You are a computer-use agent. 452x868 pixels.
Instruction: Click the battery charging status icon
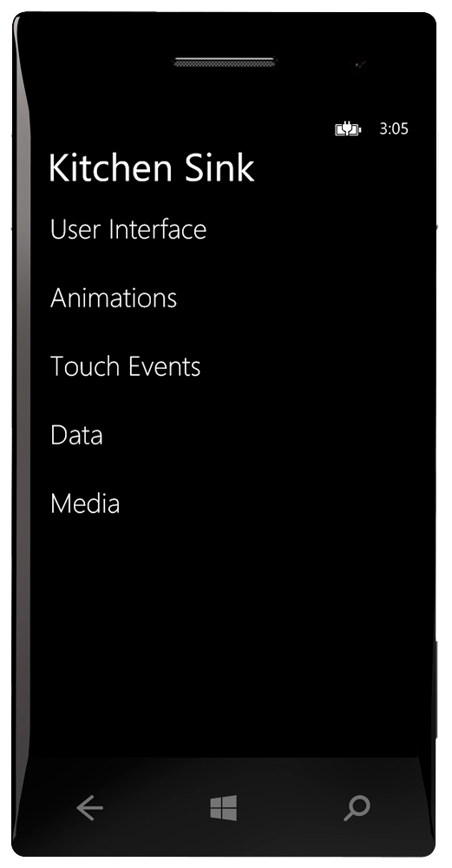[348, 129]
